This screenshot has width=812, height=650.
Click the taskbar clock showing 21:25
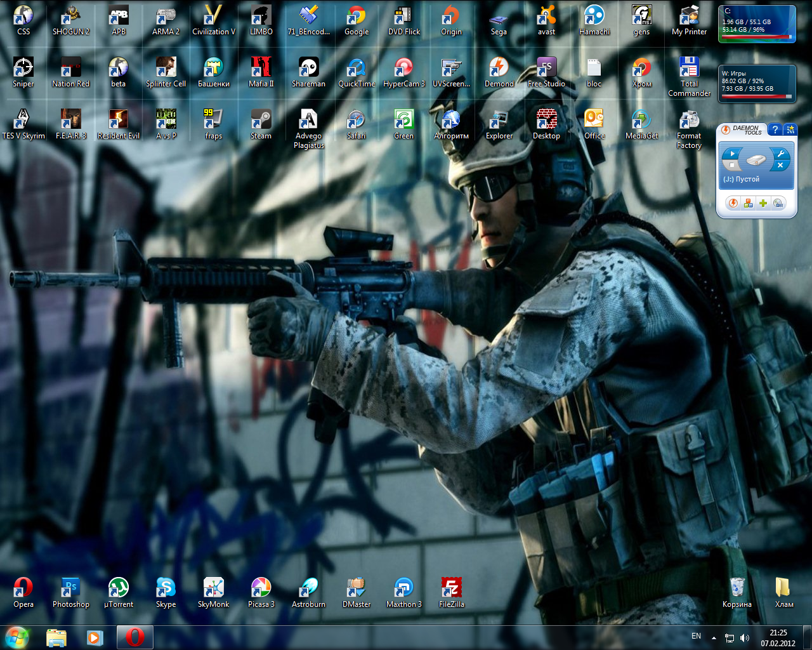pos(778,638)
